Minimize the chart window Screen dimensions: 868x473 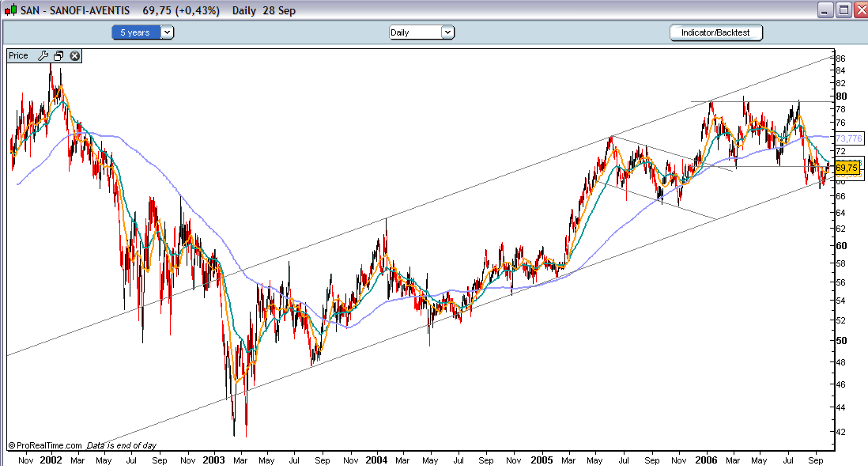tap(825, 10)
